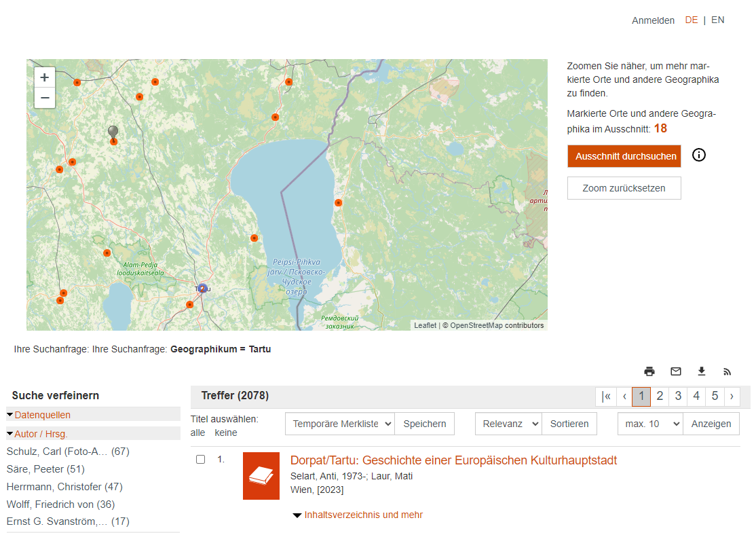Open the Relevanz sort dropdown
The height and width of the screenshot is (533, 756).
tap(509, 424)
